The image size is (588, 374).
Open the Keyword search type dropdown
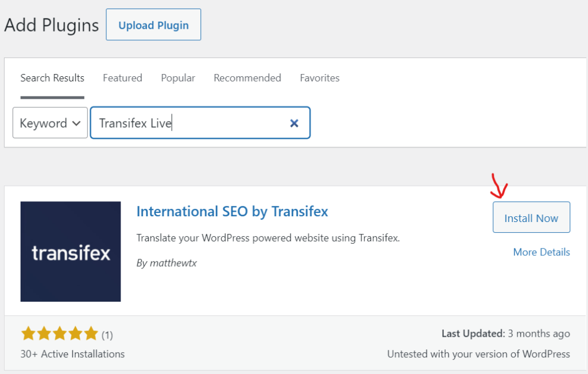click(51, 123)
